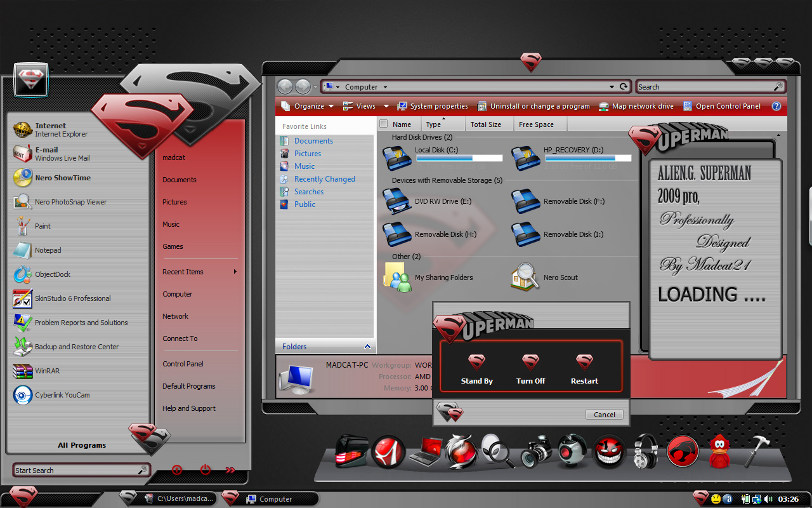The width and height of the screenshot is (812, 508).
Task: Click the Start Search input field
Action: point(81,471)
